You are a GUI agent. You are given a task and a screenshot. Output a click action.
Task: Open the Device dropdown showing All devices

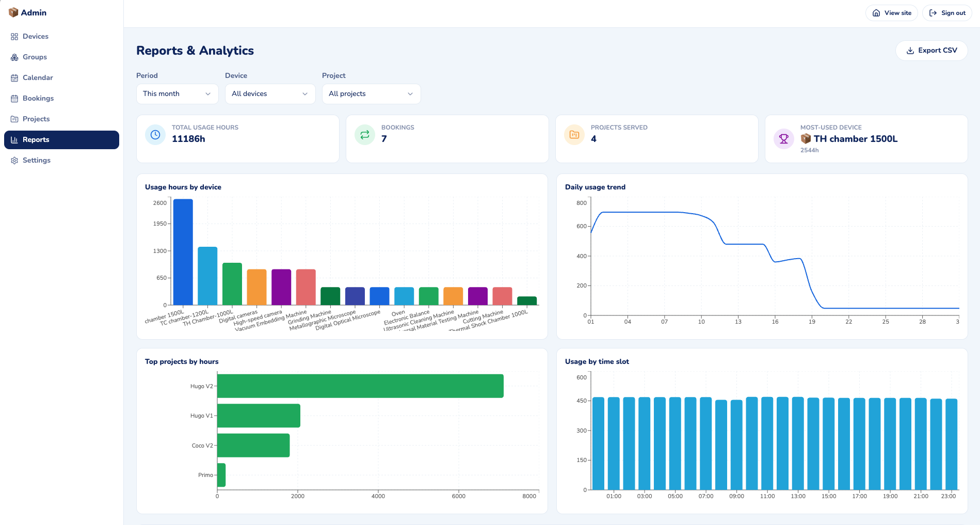point(270,94)
